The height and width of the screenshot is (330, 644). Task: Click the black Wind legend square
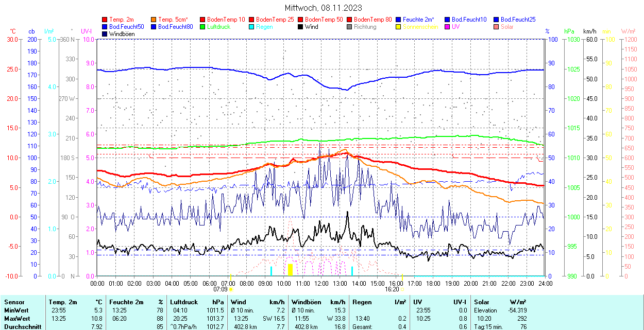tap(300, 27)
